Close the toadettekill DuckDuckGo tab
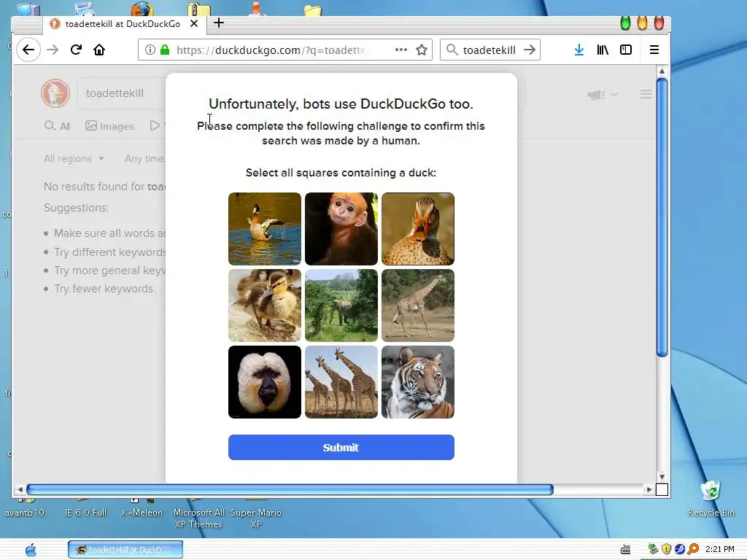747x560 pixels. [x=194, y=23]
